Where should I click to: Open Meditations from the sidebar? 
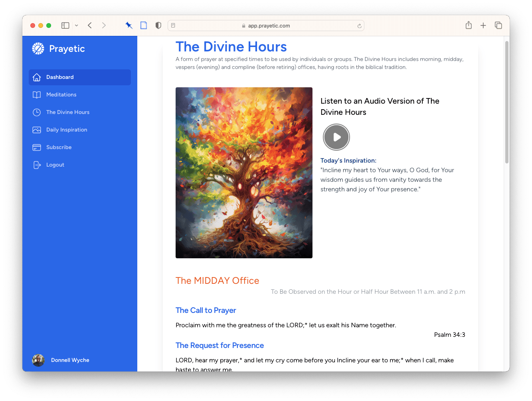pos(61,95)
